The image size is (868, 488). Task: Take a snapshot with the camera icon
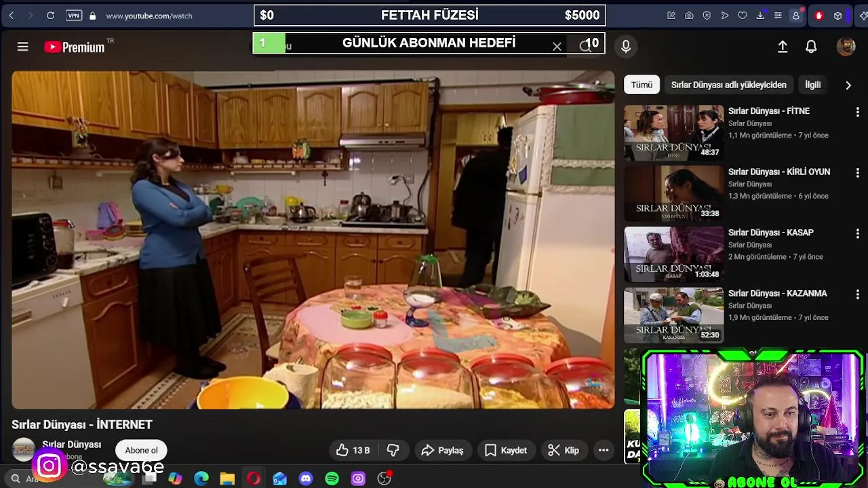[x=689, y=16]
